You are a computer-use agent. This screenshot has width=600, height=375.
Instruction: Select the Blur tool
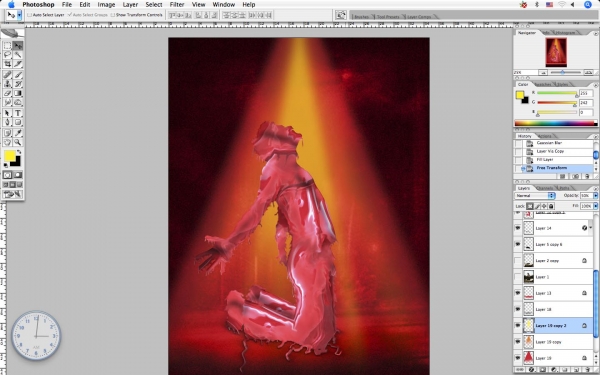pyautogui.click(x=7, y=102)
